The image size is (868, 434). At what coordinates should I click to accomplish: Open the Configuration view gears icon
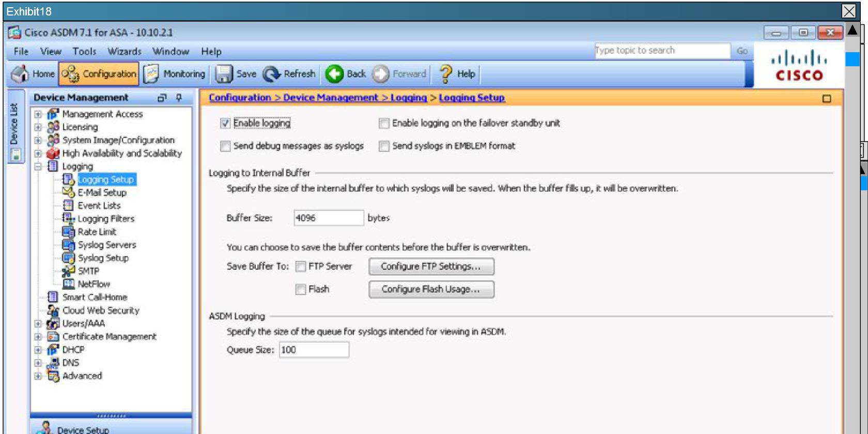point(70,74)
